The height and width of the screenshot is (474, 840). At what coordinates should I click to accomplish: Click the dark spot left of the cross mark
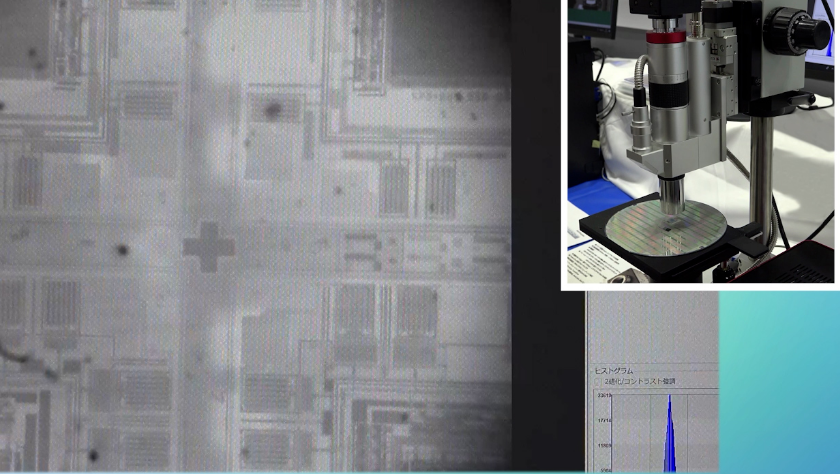[123, 251]
